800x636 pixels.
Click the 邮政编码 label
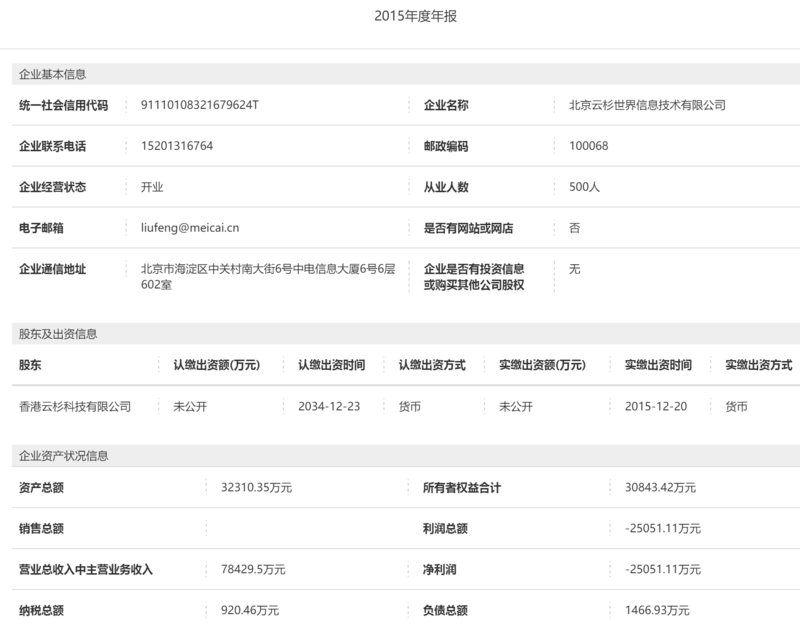446,146
